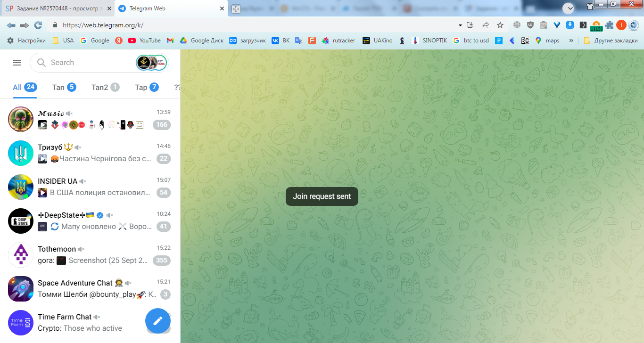This screenshot has height=343, width=644.
Task: Open the Time Farm Chat
Action: point(90,322)
